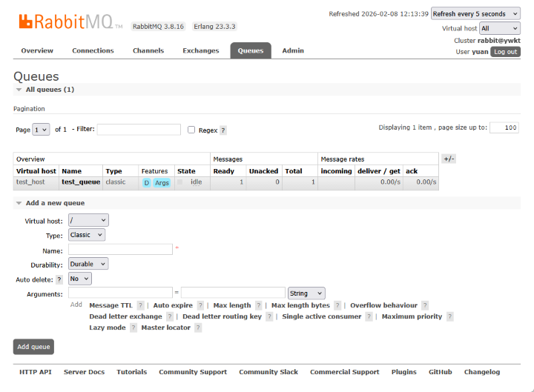The width and height of the screenshot is (534, 392).
Task: Click the Add queue button
Action: (33, 347)
